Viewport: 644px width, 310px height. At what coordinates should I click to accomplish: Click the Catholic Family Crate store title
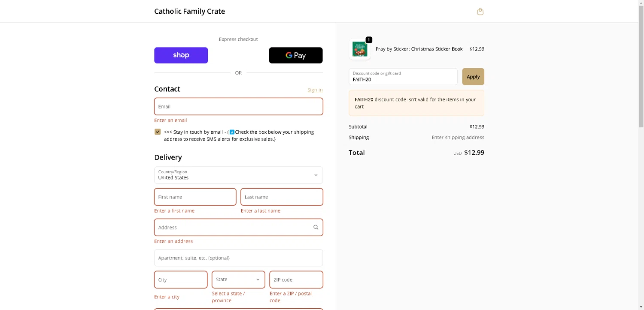coord(190,11)
